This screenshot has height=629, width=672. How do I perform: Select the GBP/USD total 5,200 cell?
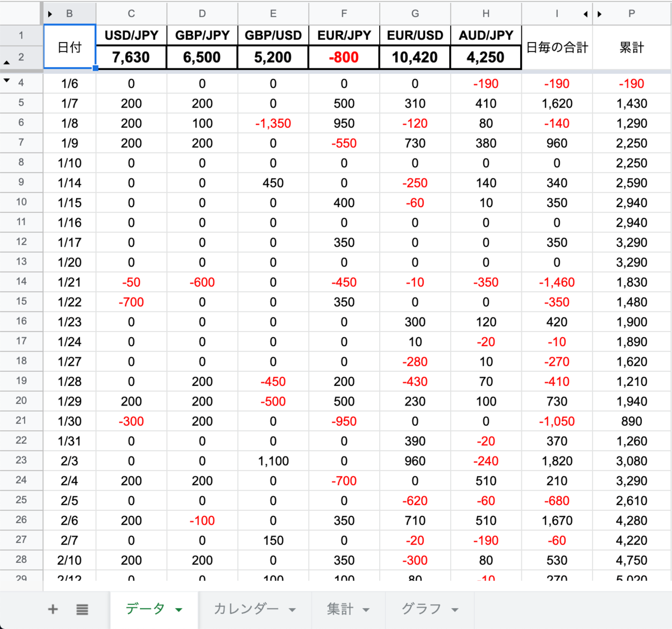coord(273,57)
